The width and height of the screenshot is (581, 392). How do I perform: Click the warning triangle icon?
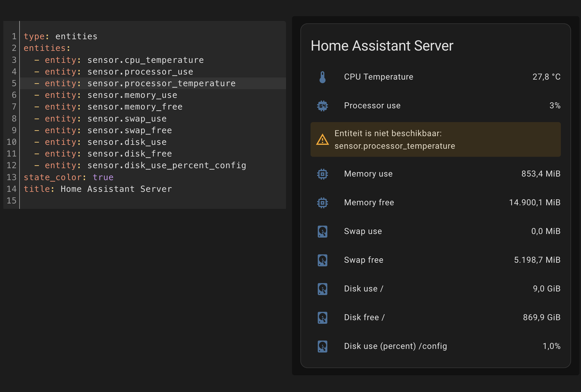pyautogui.click(x=322, y=140)
